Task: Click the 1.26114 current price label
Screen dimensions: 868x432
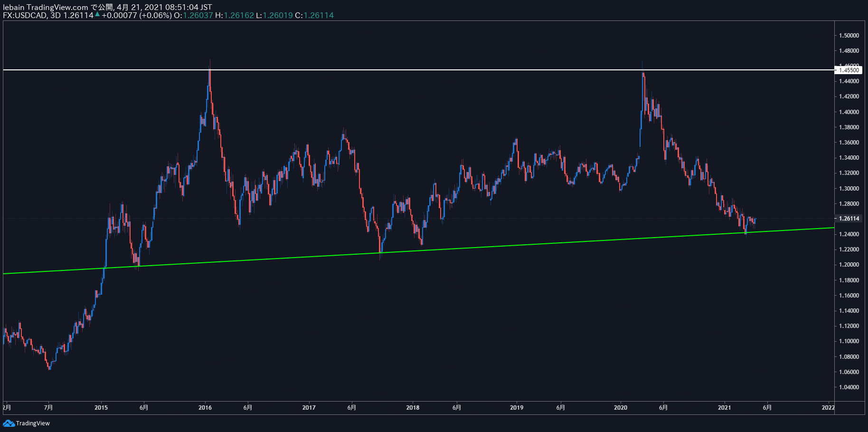Action: pyautogui.click(x=848, y=219)
